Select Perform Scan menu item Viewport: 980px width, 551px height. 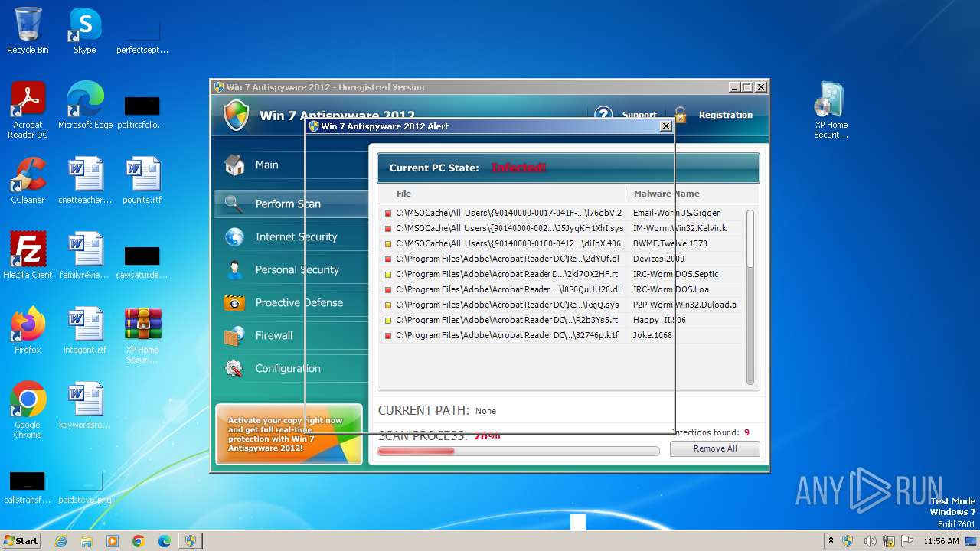click(x=291, y=204)
